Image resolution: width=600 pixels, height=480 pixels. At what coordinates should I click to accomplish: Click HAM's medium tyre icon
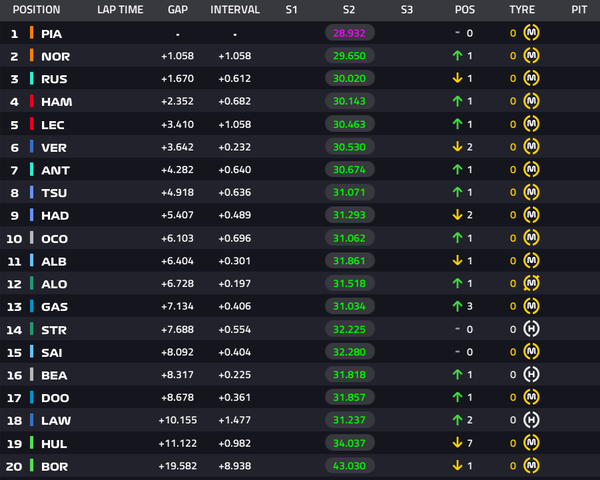pyautogui.click(x=531, y=101)
